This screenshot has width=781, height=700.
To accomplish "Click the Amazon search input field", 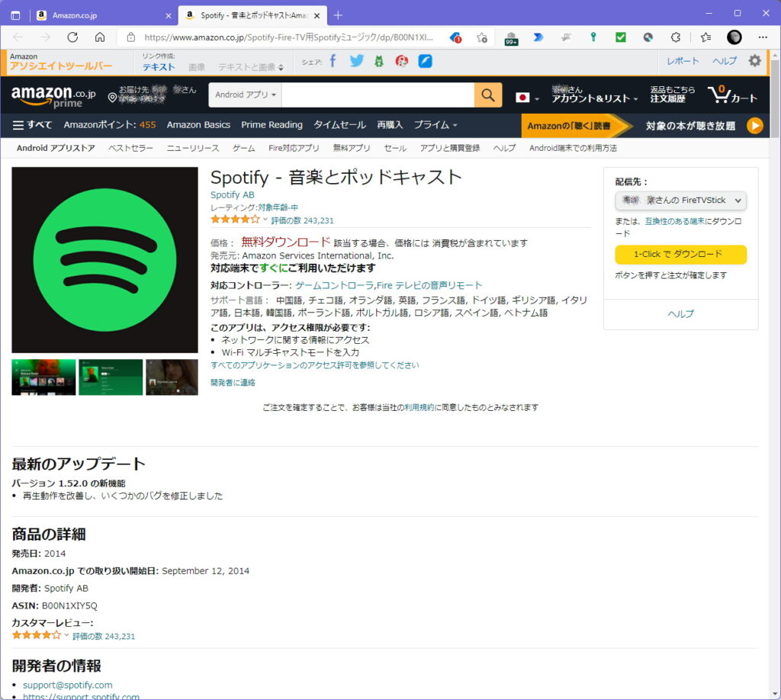I will click(378, 95).
